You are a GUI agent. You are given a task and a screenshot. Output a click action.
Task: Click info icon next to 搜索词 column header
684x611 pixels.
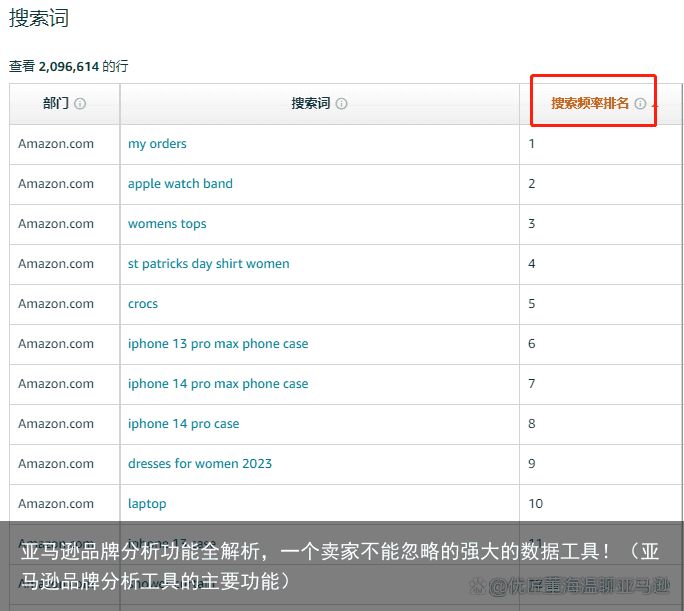click(341, 104)
